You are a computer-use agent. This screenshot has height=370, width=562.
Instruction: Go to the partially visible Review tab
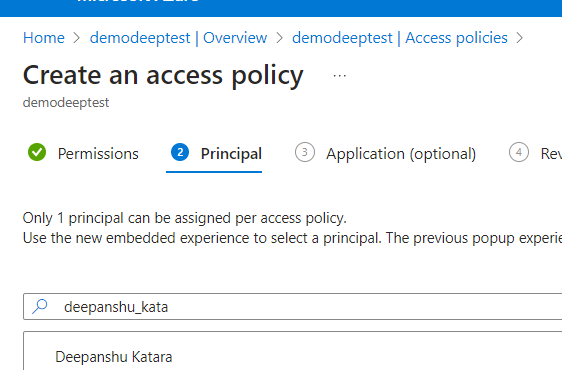tap(551, 154)
